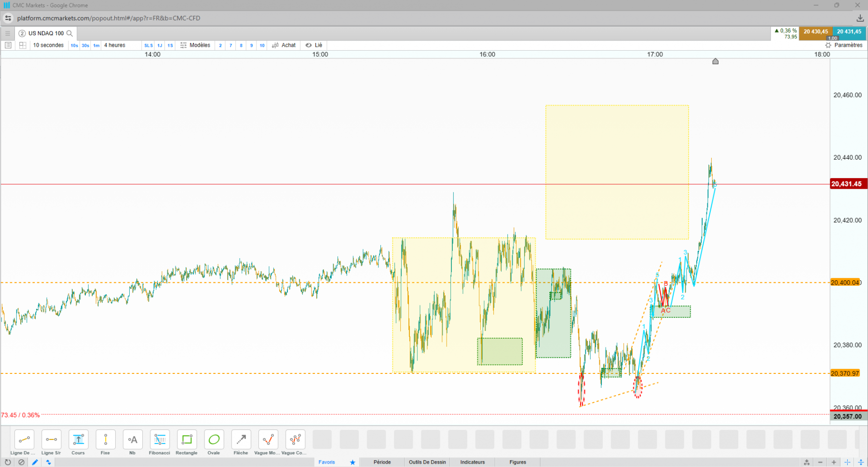Image resolution: width=868 pixels, height=467 pixels.
Task: Open the Paramètres settings
Action: 844,45
